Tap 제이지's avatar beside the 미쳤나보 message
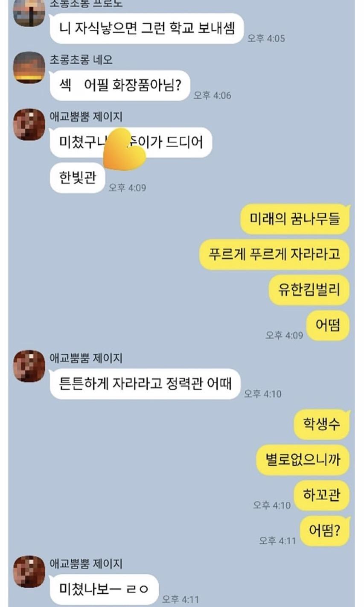 coord(29,572)
